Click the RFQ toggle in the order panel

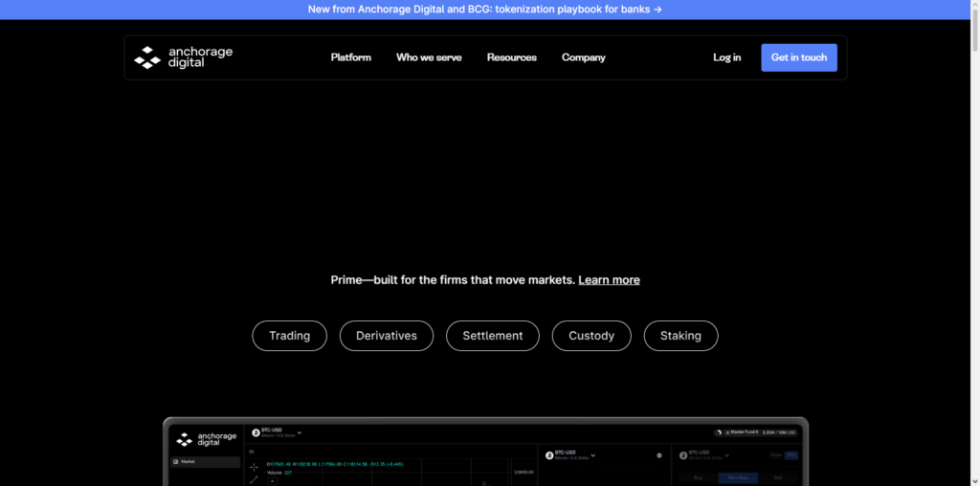(x=791, y=455)
